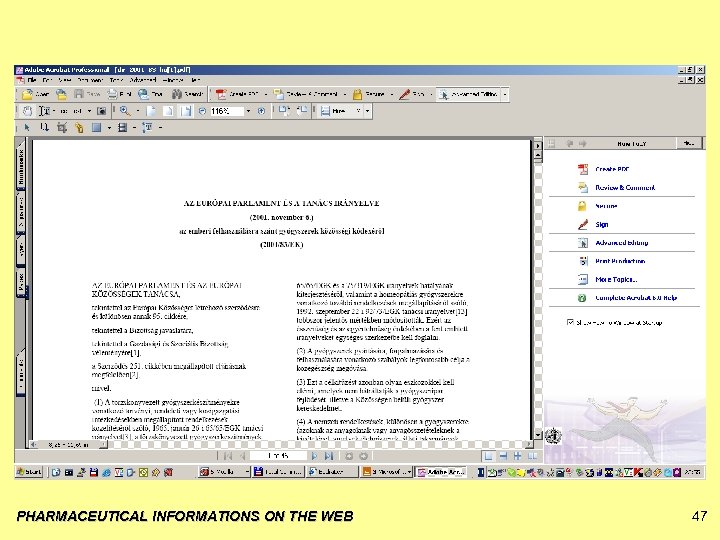Screen dimensions: 720x540
Task: Switch to Facing pages layout
Action: tap(532, 456)
